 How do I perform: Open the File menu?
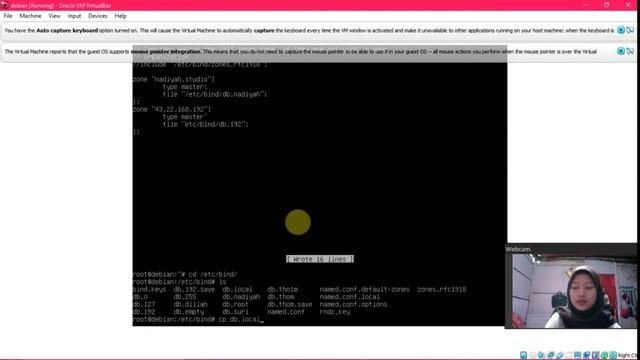point(8,16)
